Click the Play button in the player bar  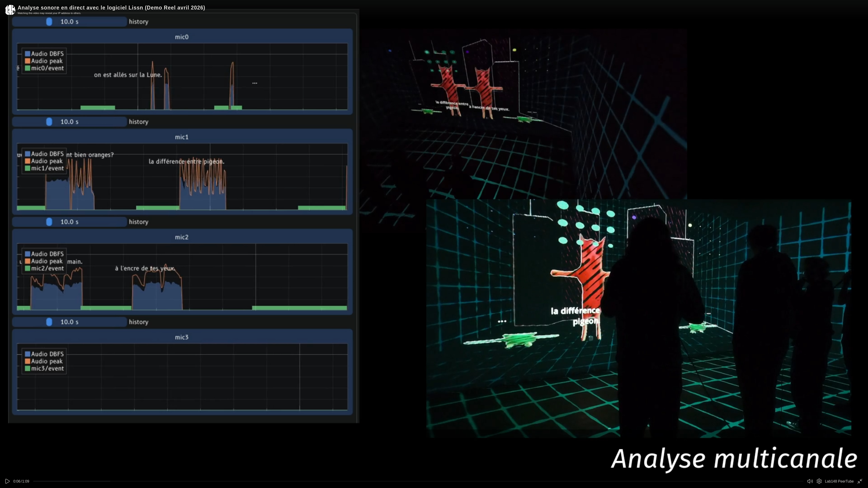pos(7,481)
